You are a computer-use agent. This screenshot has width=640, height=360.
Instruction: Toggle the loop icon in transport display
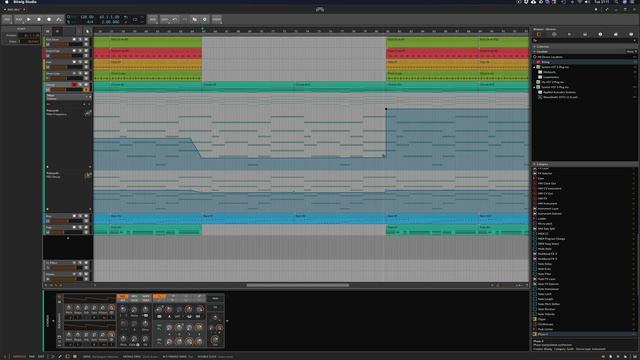(x=135, y=19)
